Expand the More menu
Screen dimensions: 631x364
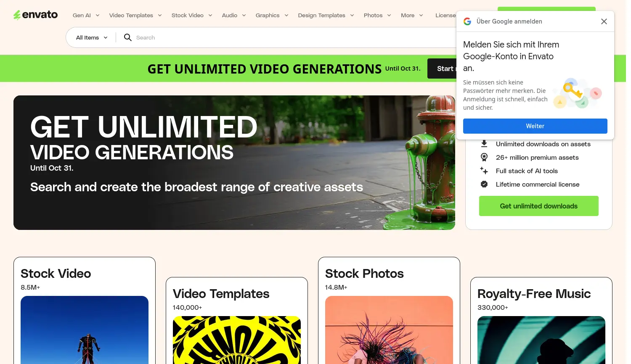(x=411, y=15)
